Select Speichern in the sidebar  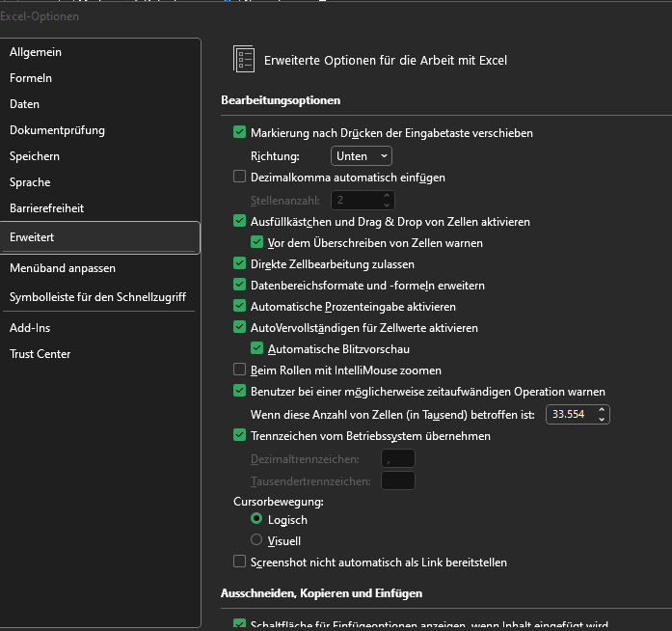100,156
